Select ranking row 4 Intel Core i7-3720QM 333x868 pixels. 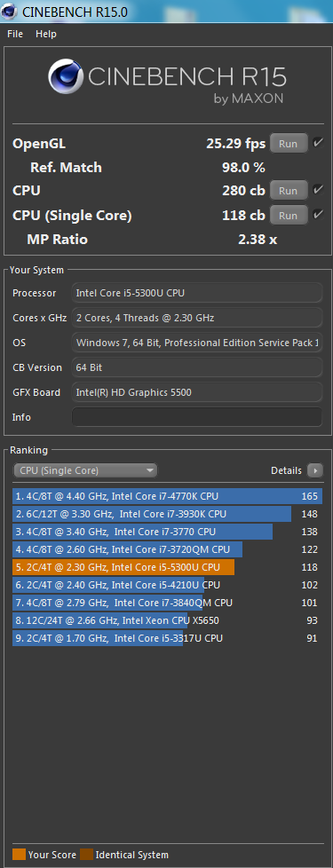167,549
